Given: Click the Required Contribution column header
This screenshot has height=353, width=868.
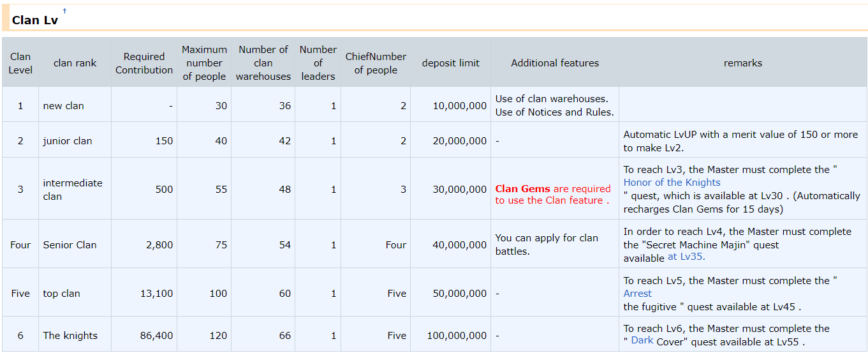Looking at the screenshot, I should pyautogui.click(x=143, y=63).
